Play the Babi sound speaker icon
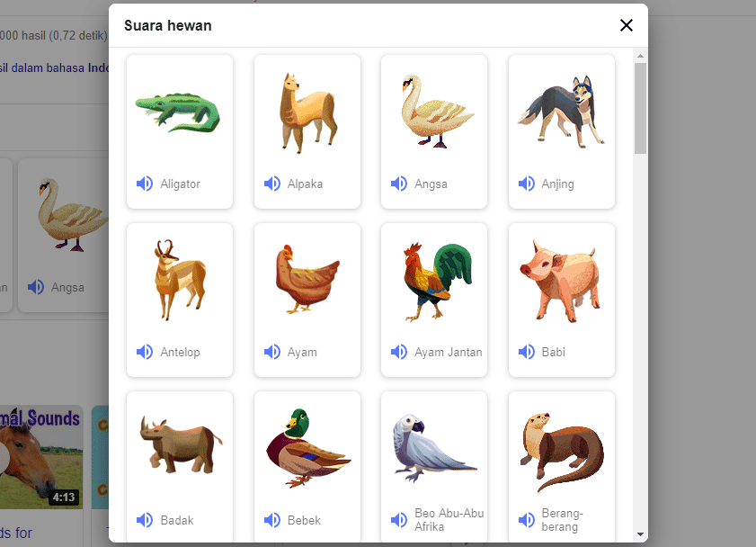Viewport: 756px width, 547px height. (x=527, y=352)
